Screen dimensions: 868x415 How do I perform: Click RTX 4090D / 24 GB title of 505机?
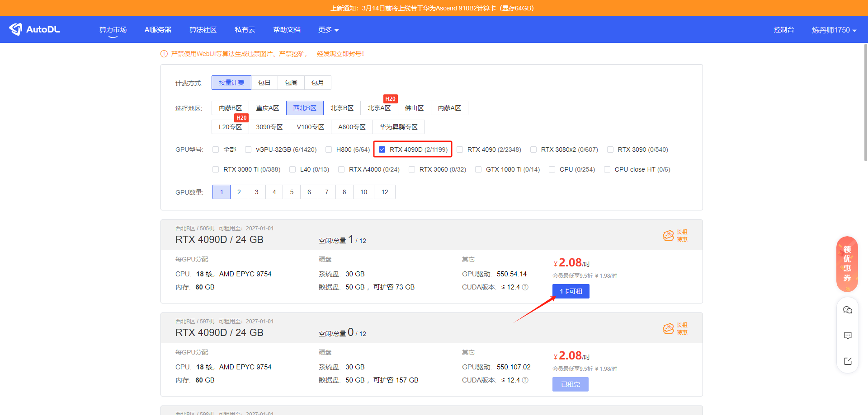pos(219,239)
